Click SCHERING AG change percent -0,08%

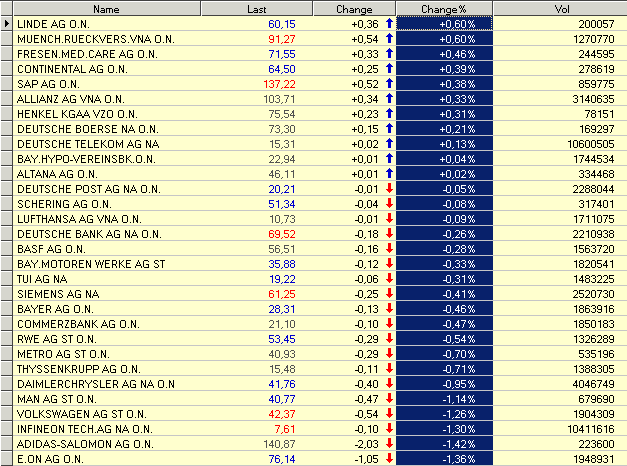pos(459,204)
